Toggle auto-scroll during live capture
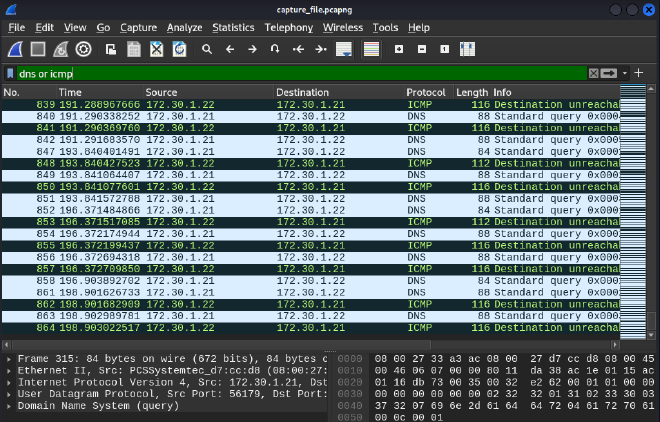 coord(344,49)
